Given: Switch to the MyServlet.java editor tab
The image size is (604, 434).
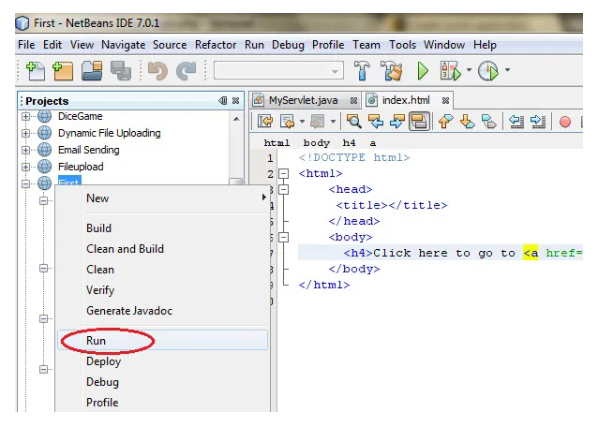Looking at the screenshot, I should (x=301, y=100).
